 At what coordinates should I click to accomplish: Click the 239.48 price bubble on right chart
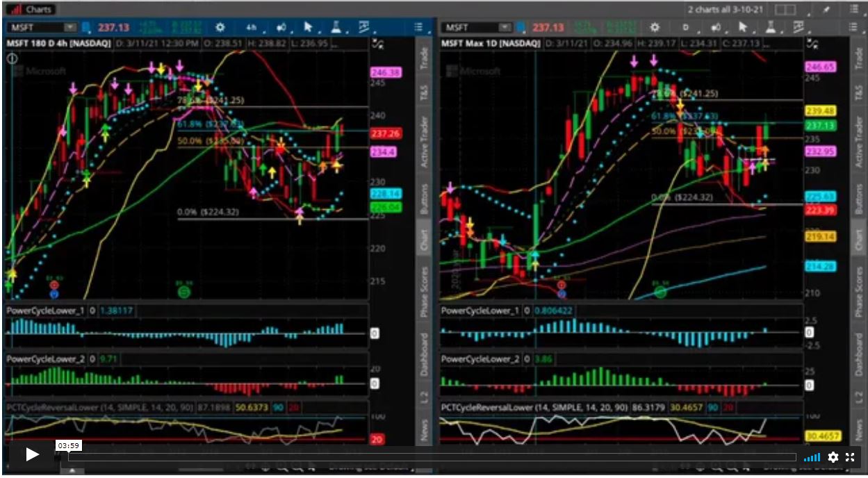pyautogui.click(x=820, y=111)
